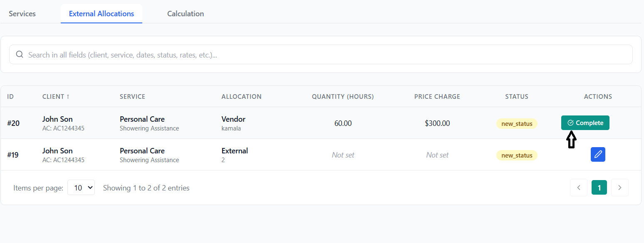The image size is (644, 243).
Task: Click new_status badge on row #19
Action: (x=517, y=155)
